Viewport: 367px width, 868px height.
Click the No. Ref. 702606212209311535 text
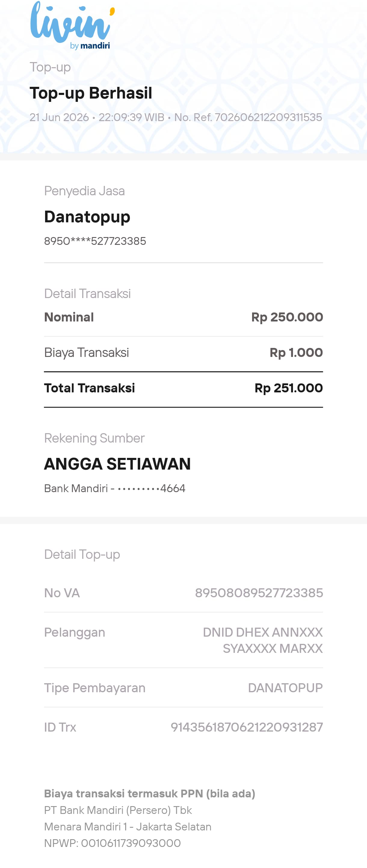[248, 117]
